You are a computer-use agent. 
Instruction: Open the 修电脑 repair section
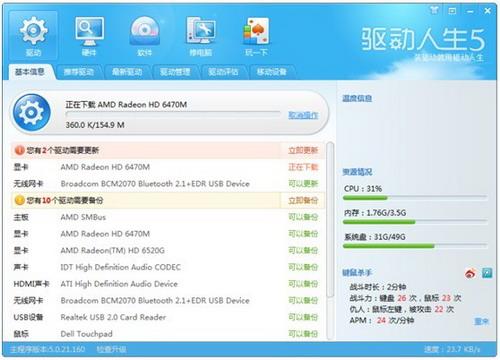click(x=201, y=35)
